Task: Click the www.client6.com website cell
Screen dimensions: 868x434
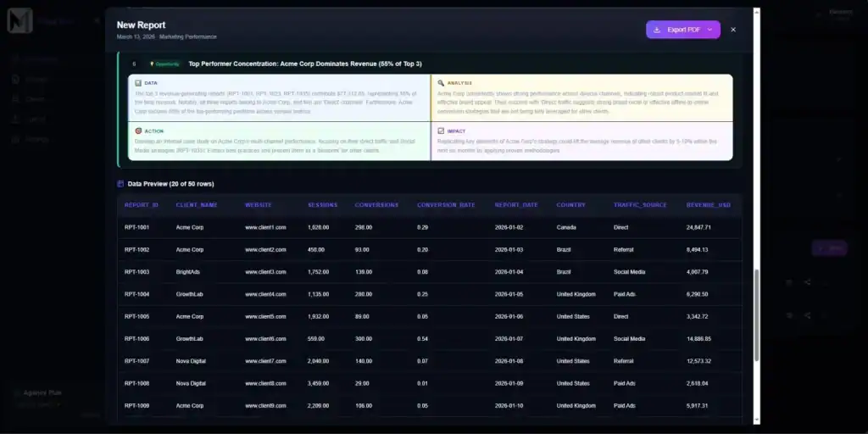Action: 265,339
